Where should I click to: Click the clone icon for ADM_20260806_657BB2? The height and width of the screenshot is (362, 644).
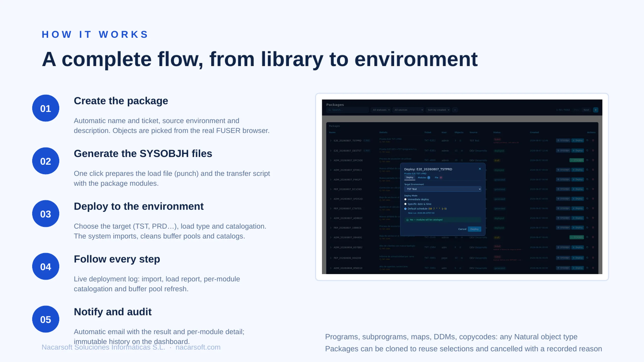coord(587,247)
